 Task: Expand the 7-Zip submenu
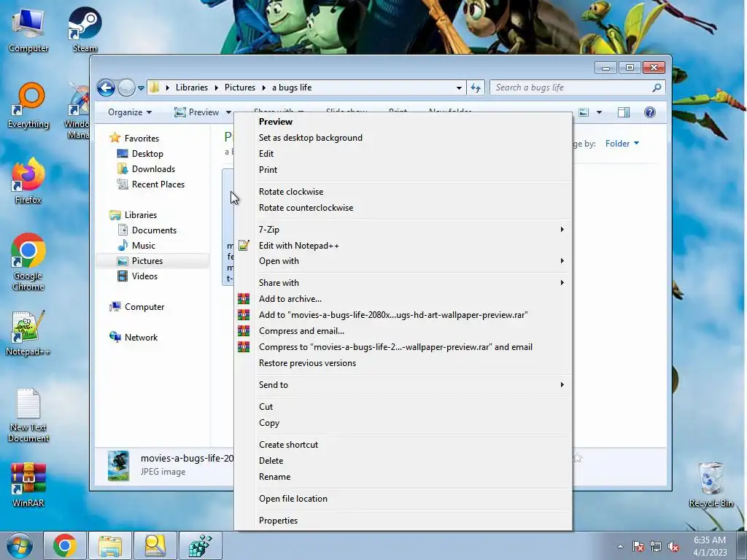[x=403, y=230]
